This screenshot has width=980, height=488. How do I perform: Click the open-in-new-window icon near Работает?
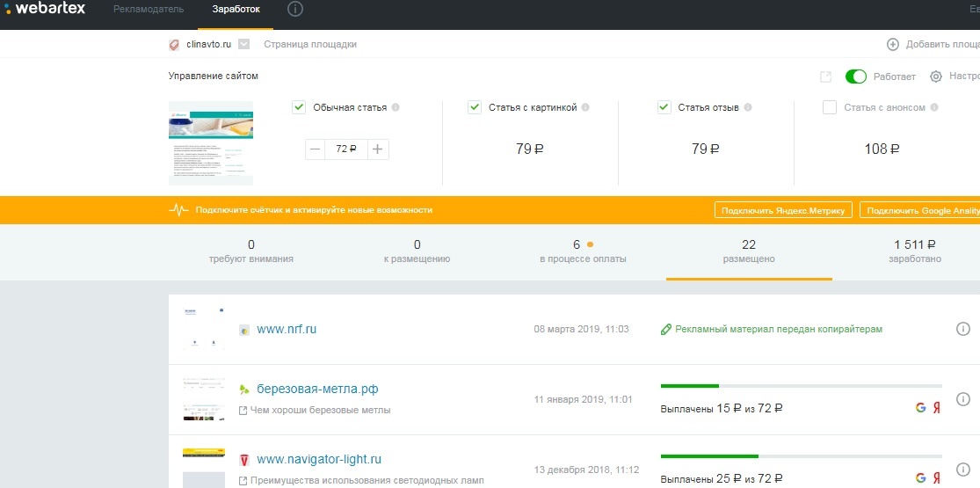pyautogui.click(x=825, y=76)
